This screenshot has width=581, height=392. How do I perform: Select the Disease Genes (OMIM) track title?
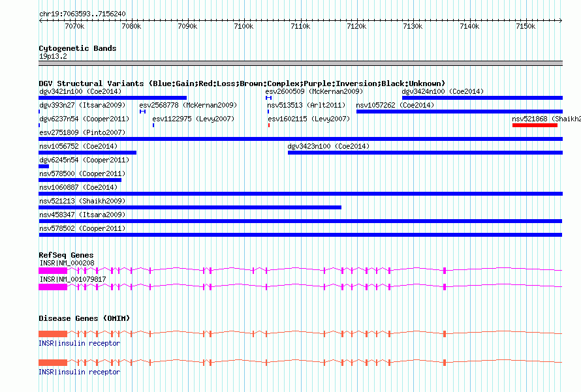coord(84,318)
